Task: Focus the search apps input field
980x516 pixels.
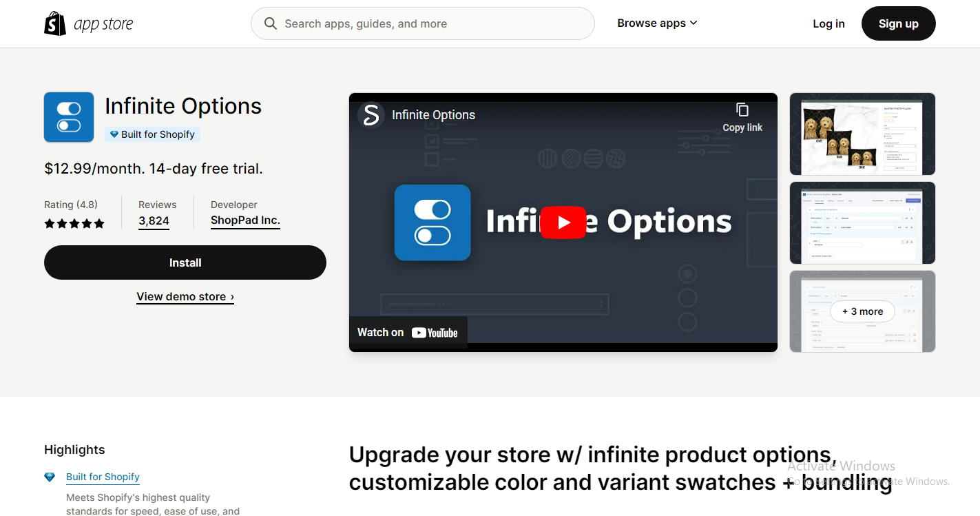Action: (423, 23)
